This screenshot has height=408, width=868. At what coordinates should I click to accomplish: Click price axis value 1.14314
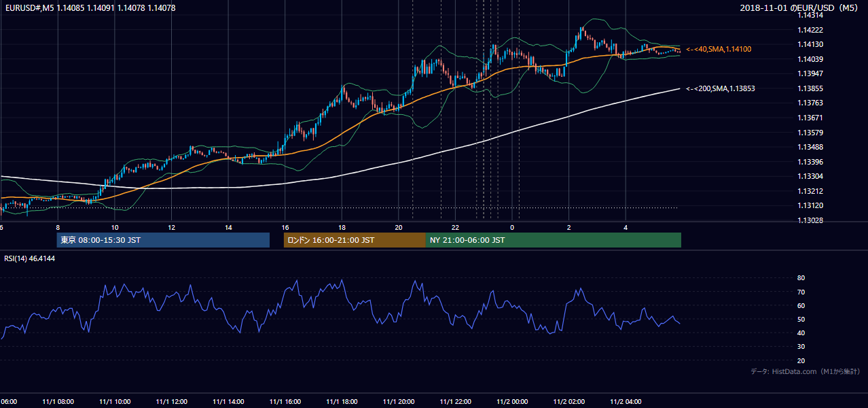click(x=810, y=15)
